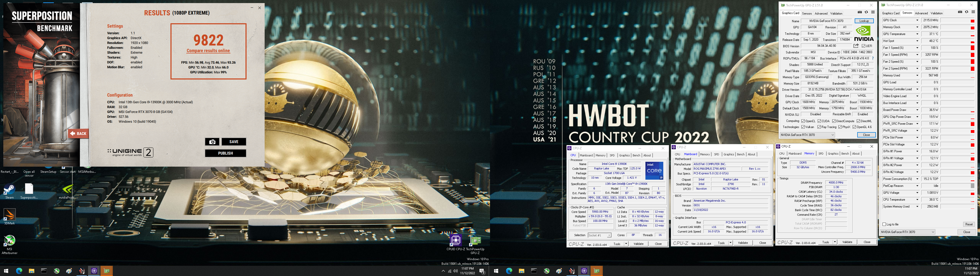
Task: Open nvidiaProfileInspector desktop shortcut
Action: [x=67, y=192]
